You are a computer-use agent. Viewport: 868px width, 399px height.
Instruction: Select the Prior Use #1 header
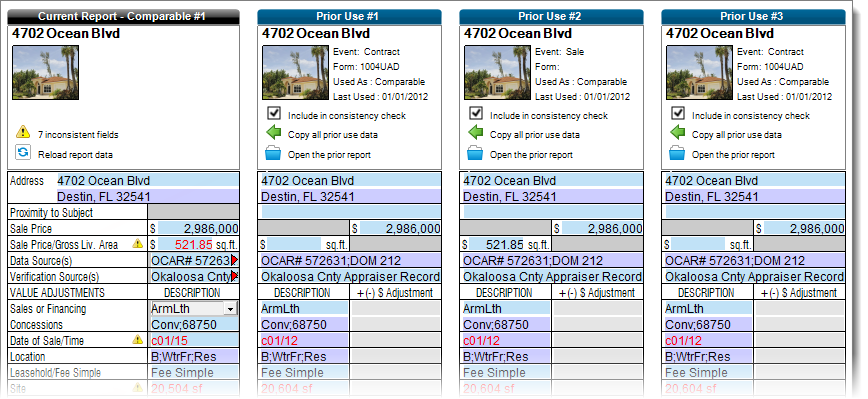[x=349, y=17]
